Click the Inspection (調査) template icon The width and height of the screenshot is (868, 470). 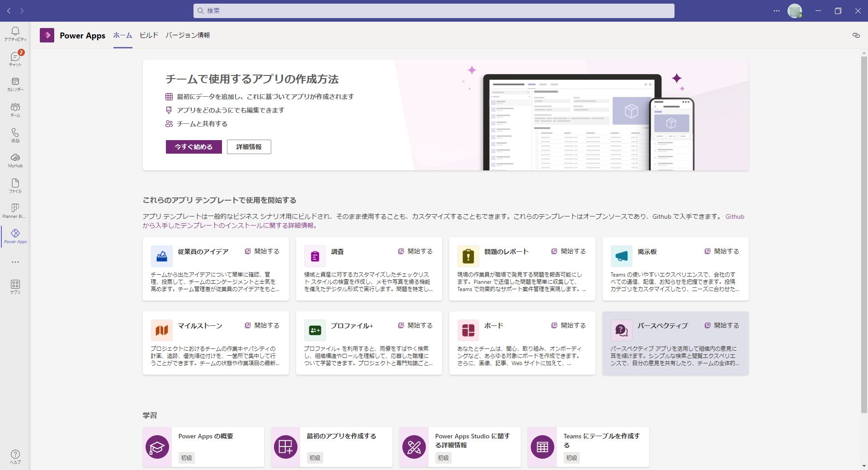315,256
